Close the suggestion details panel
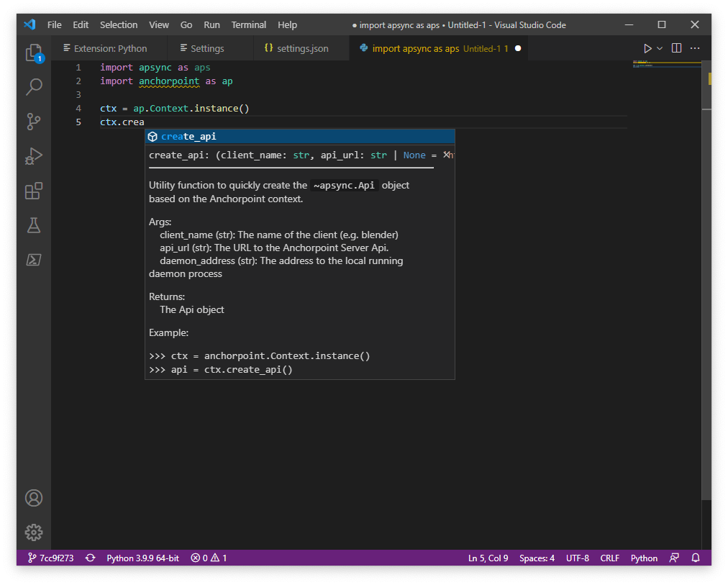The image size is (728, 585). tap(446, 155)
